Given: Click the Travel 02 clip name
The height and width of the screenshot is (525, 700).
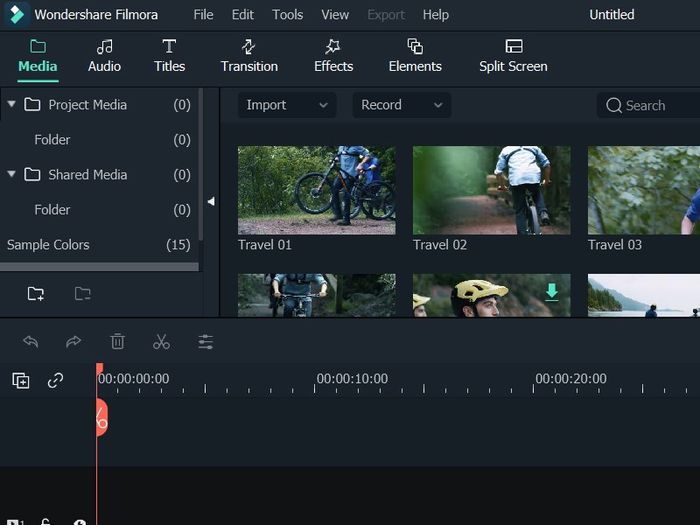Looking at the screenshot, I should 440,245.
